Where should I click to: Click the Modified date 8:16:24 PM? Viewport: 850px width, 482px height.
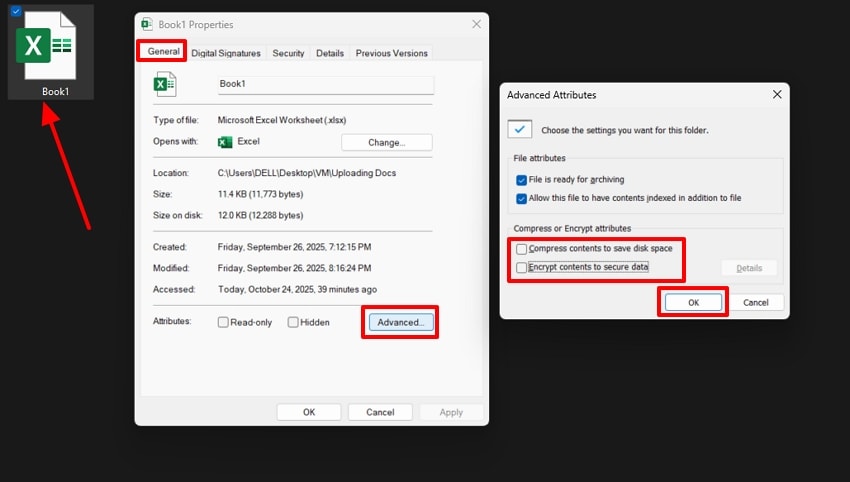tap(294, 268)
